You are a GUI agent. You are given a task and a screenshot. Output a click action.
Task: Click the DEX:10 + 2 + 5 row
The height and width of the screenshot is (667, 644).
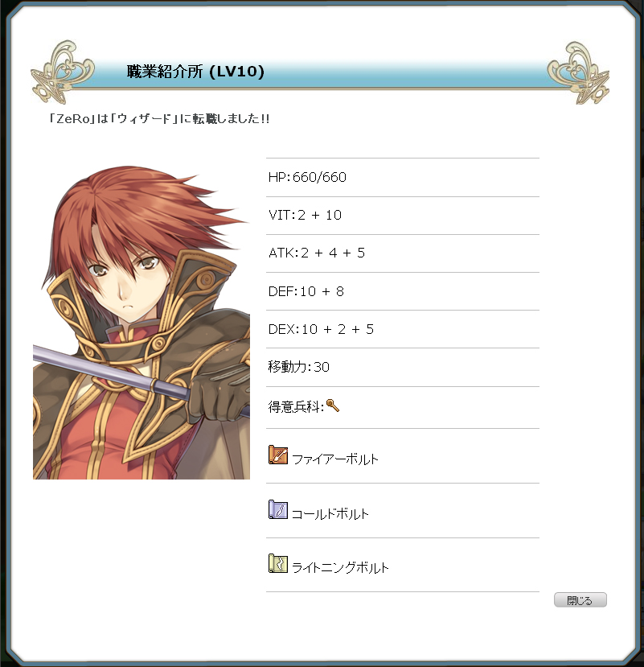(x=403, y=329)
